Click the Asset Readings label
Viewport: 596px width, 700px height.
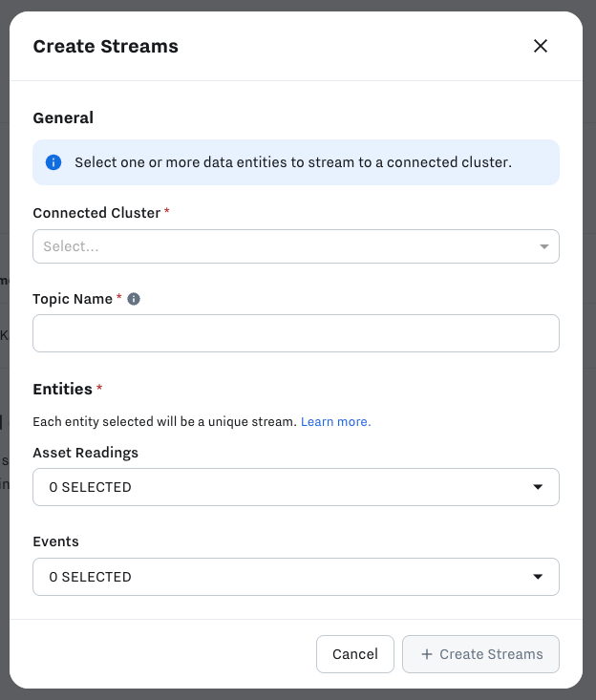tap(85, 453)
